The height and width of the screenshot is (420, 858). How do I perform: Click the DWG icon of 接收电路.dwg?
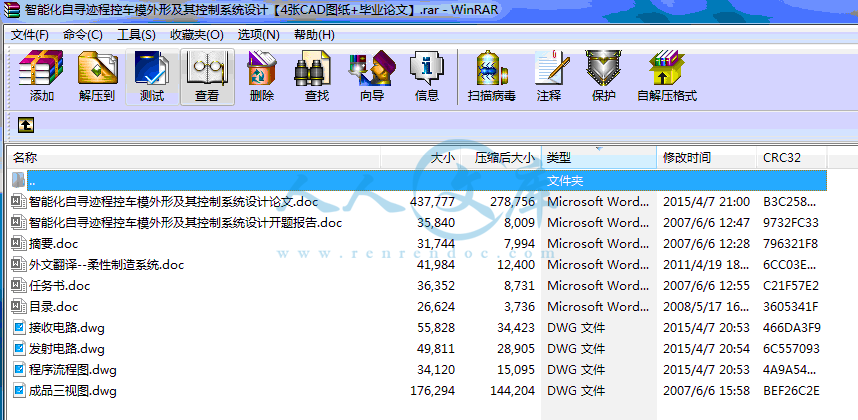coord(20,328)
